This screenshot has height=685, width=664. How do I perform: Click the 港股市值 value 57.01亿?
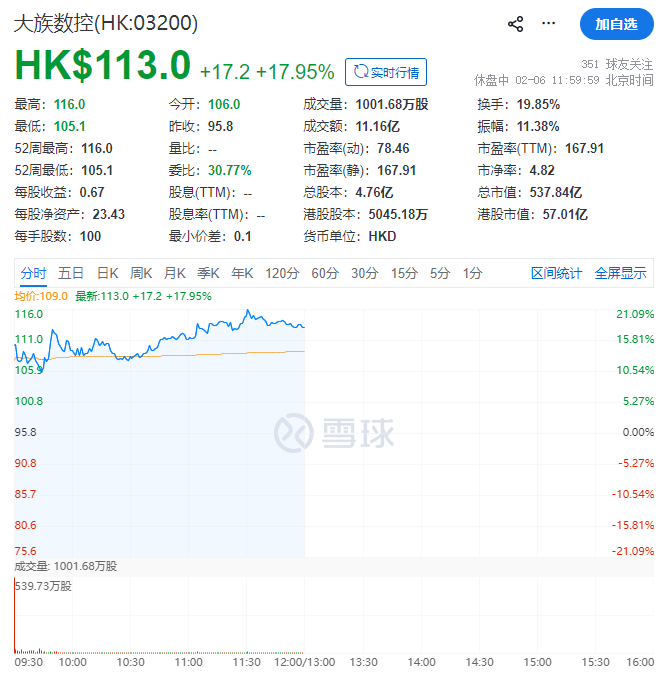565,214
